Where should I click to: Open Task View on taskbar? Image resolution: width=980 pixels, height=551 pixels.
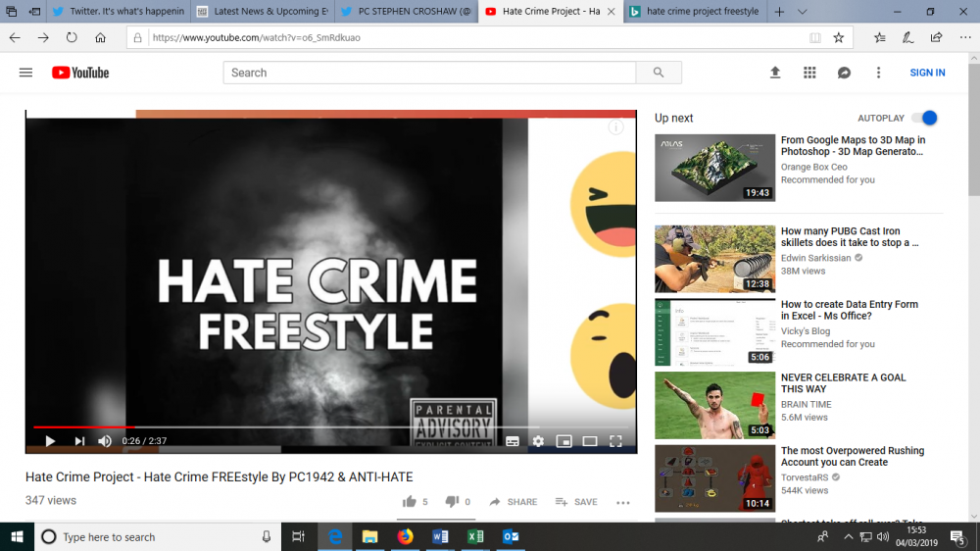[x=298, y=536]
